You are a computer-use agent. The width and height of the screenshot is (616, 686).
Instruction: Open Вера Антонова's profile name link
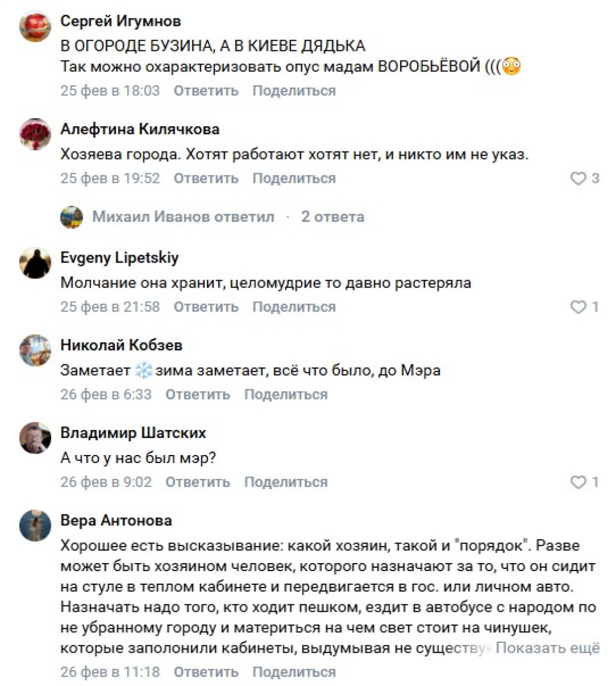pyautogui.click(x=116, y=520)
